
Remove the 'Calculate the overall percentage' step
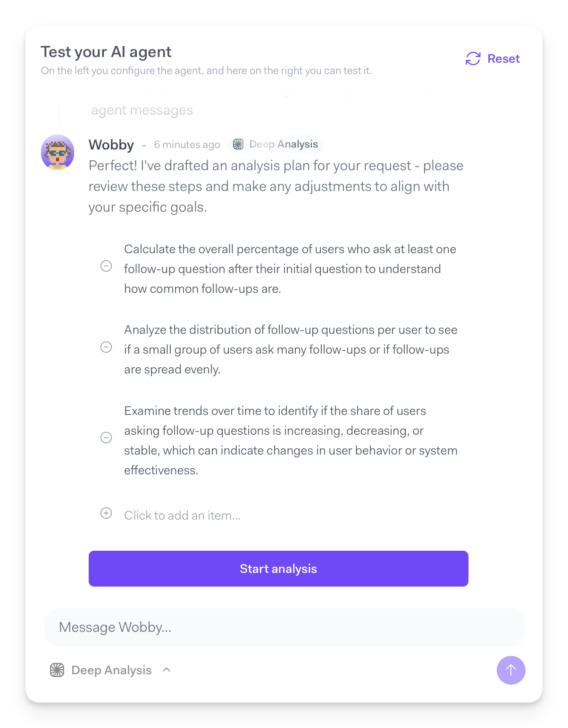106,266
